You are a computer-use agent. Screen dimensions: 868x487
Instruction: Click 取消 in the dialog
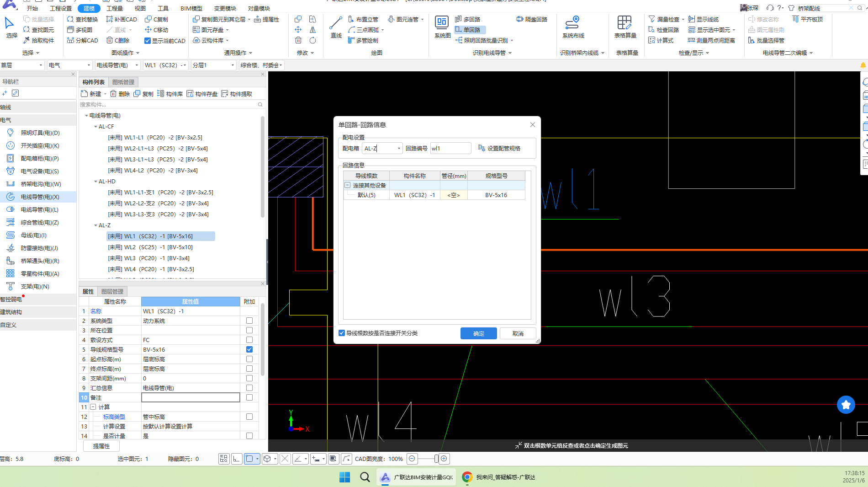coord(518,333)
